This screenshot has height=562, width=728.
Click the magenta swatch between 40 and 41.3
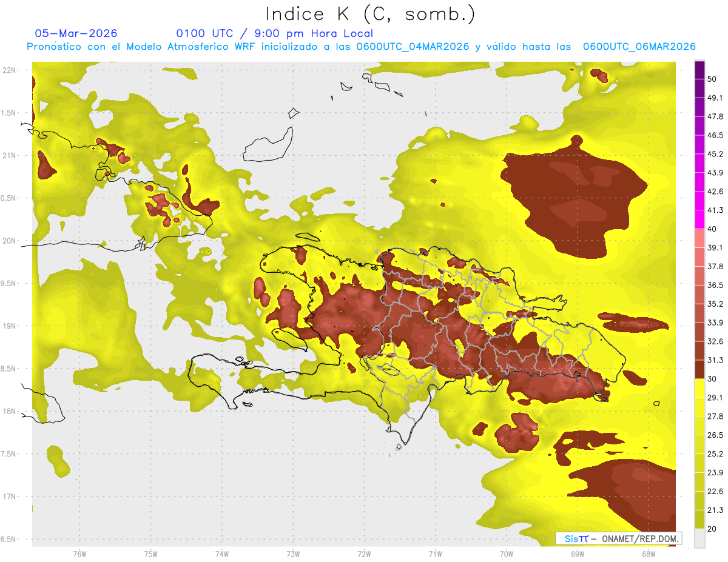(699, 219)
